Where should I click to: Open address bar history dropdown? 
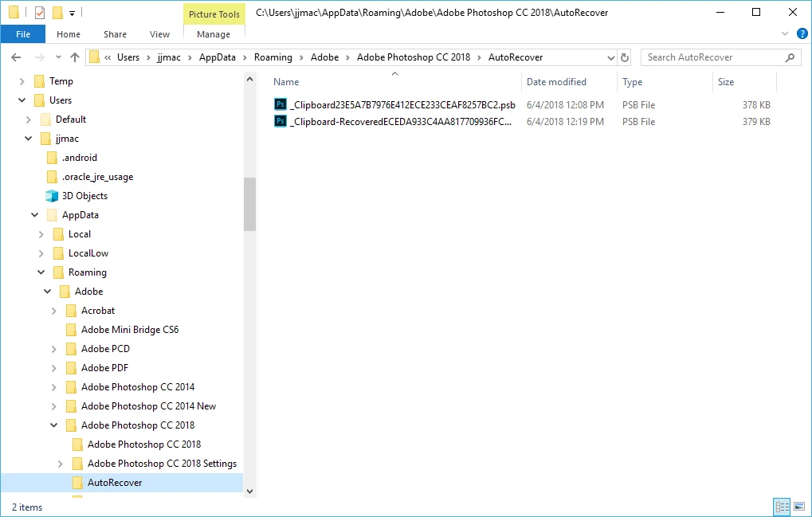point(611,57)
